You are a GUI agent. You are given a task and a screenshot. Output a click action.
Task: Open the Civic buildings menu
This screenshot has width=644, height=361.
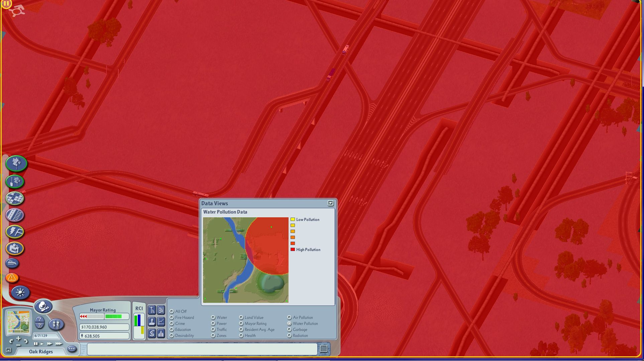(15, 248)
